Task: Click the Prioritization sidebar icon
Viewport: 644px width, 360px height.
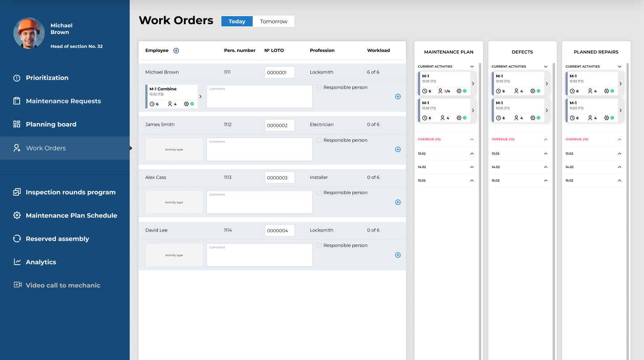Action: point(17,78)
